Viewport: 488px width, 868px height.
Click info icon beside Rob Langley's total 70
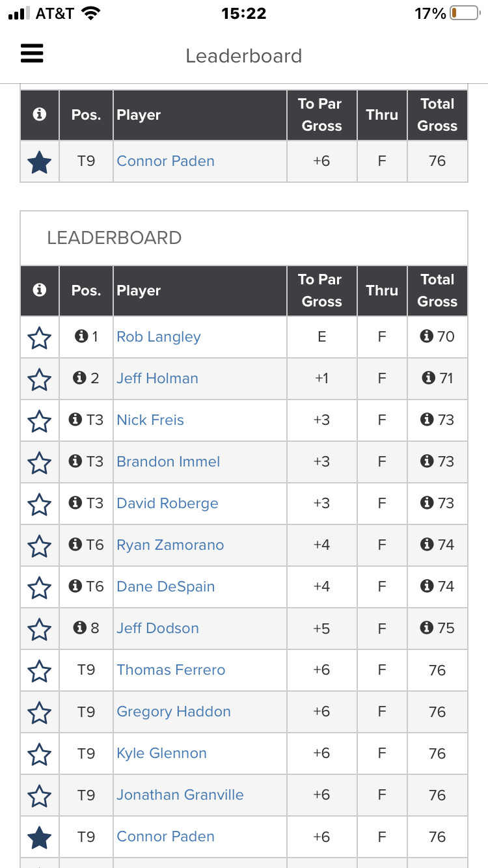point(427,336)
